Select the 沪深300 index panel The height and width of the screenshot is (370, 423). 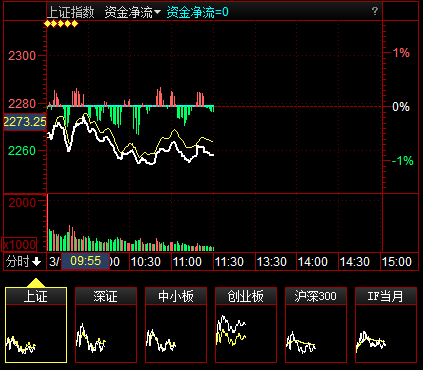(316, 325)
